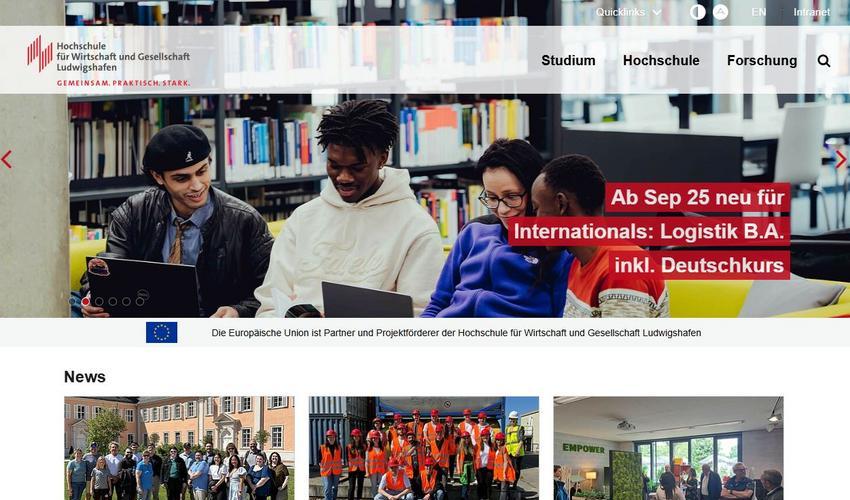Screen dimensions: 850x500
Task: Open news thumbnail with orange vests group
Action: coord(424,448)
